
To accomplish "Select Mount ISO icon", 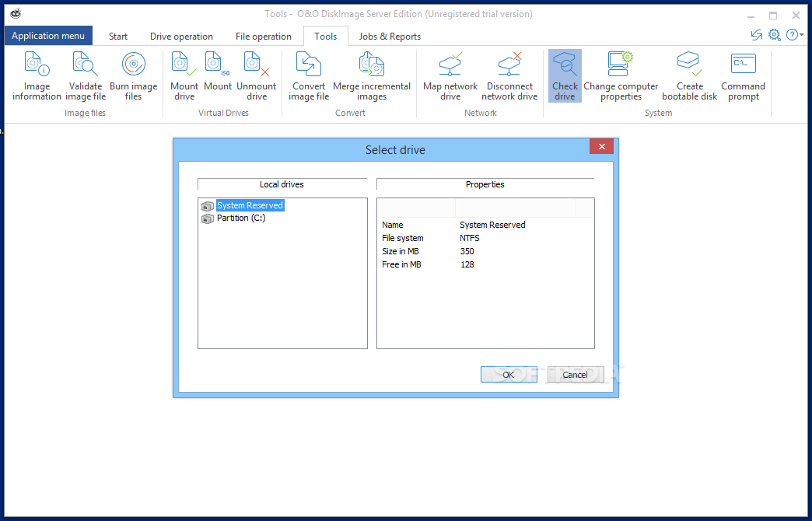I will (218, 72).
